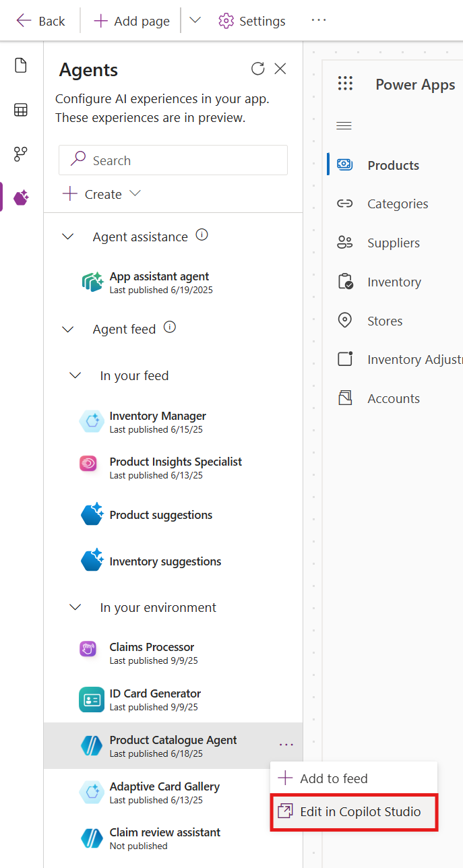
Task: Open the Automation flow icon in left rail
Action: coord(21,154)
